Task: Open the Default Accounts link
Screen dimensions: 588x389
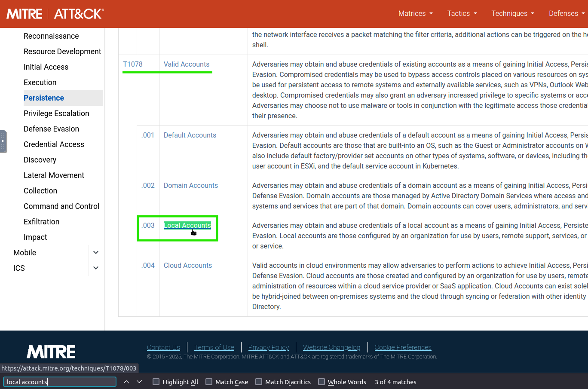Action: coord(190,135)
